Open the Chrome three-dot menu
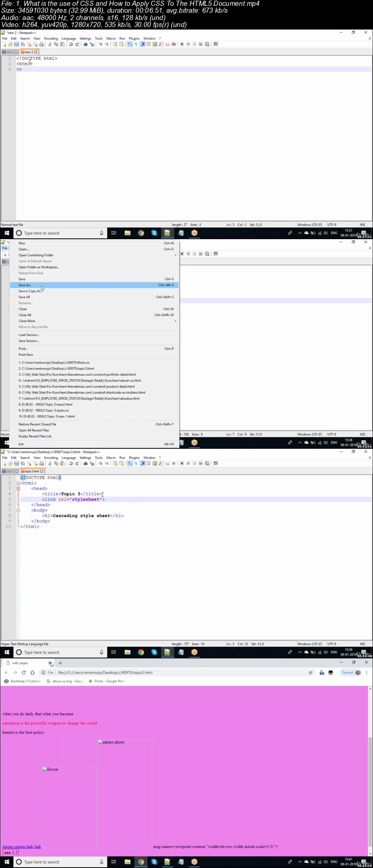 coord(367,673)
